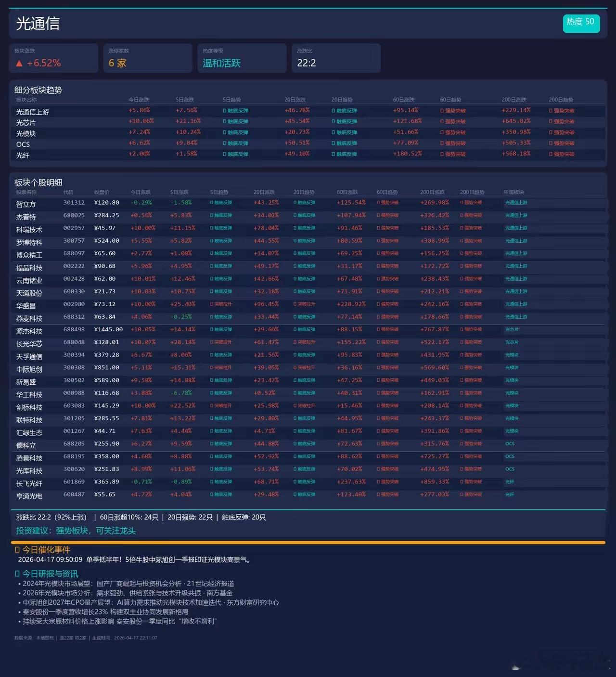
Task: Click the red triangle beside +6.52%
Action: 19,63
